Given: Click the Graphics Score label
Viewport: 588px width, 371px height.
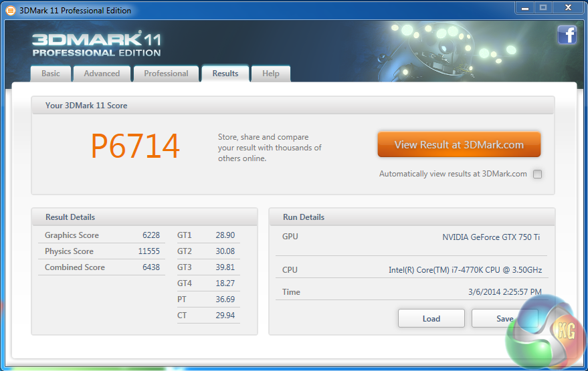Looking at the screenshot, I should tap(72, 235).
